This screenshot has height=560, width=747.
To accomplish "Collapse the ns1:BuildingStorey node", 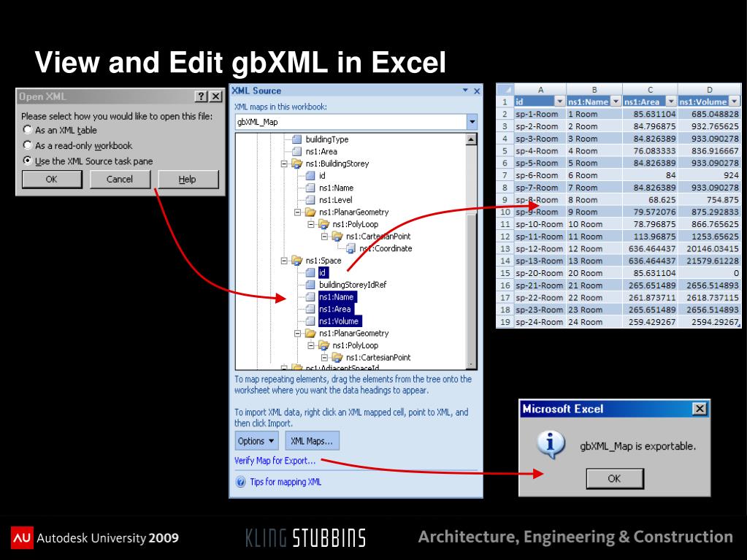I will 284,164.
